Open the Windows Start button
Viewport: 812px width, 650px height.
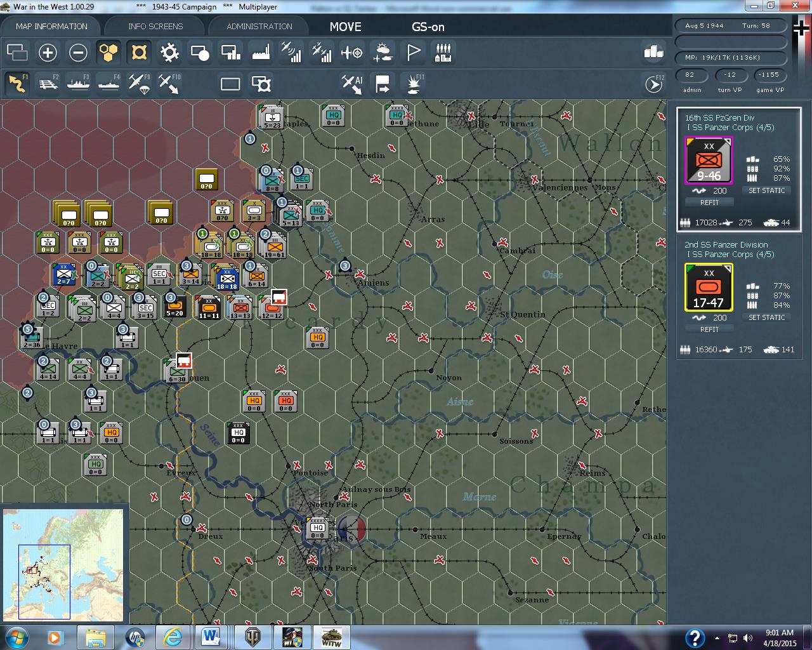15,637
